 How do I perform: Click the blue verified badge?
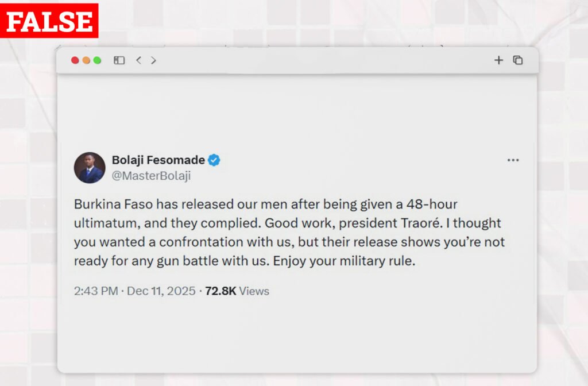point(214,160)
